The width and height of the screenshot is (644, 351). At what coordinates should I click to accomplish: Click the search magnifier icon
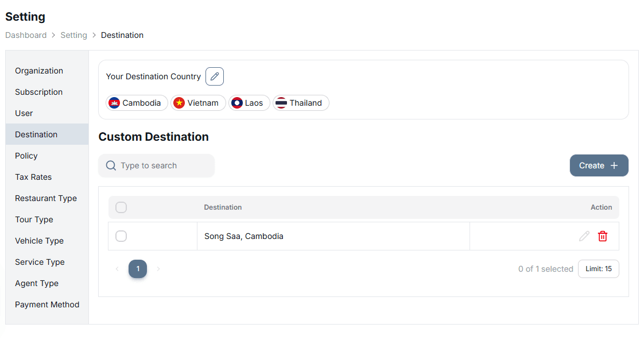click(x=110, y=165)
